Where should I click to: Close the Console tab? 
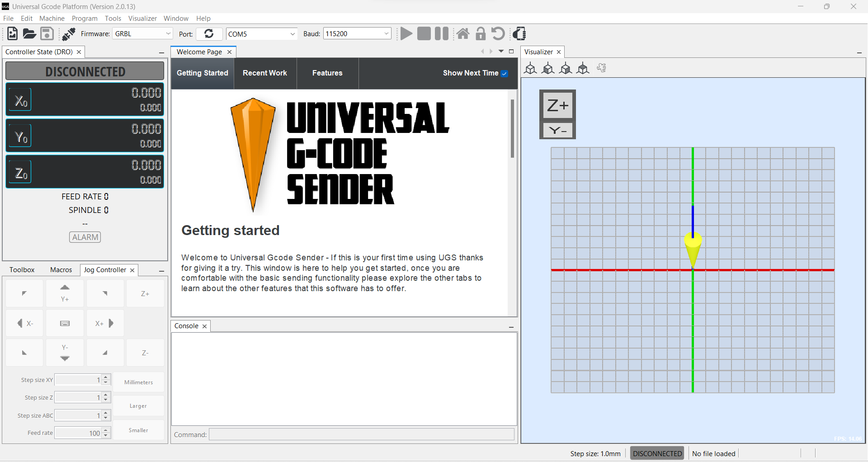click(204, 326)
